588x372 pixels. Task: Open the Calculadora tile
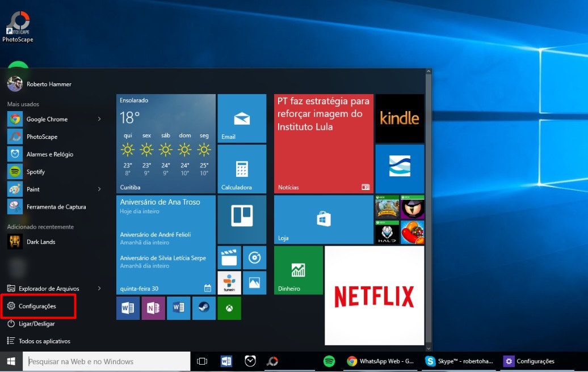point(242,169)
